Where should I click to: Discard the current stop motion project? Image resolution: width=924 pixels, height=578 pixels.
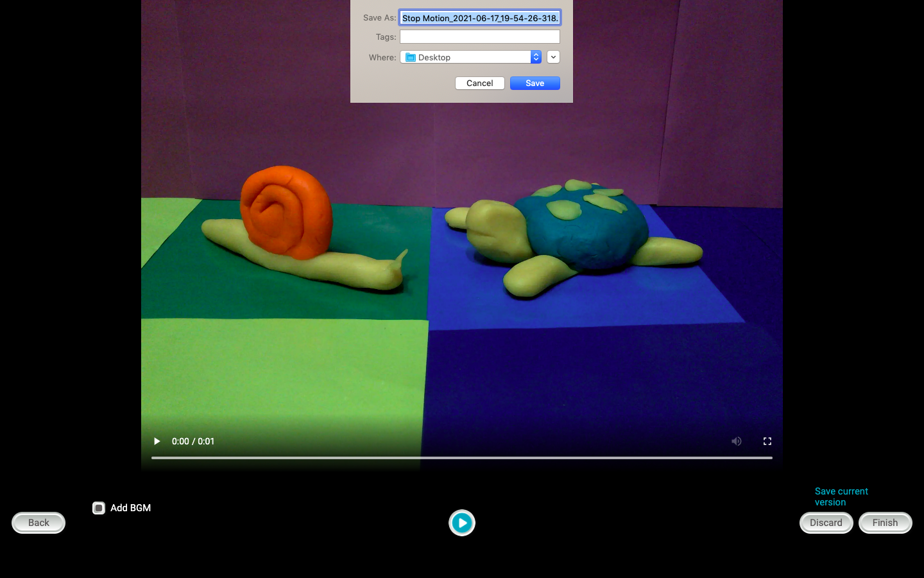click(826, 523)
